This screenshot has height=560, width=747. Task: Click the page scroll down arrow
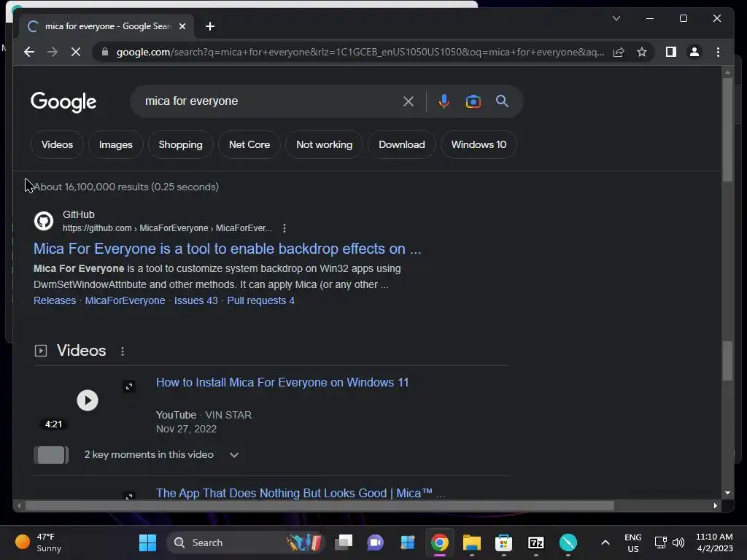coord(727,493)
